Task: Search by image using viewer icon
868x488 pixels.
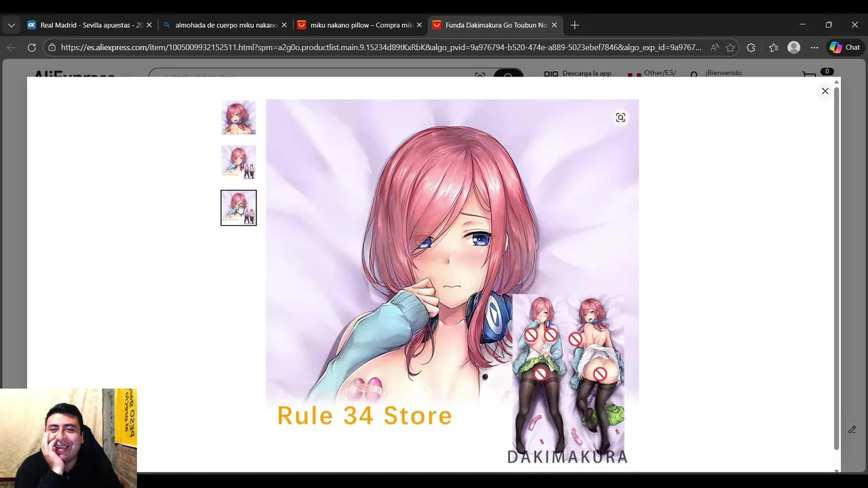Action: coord(620,118)
